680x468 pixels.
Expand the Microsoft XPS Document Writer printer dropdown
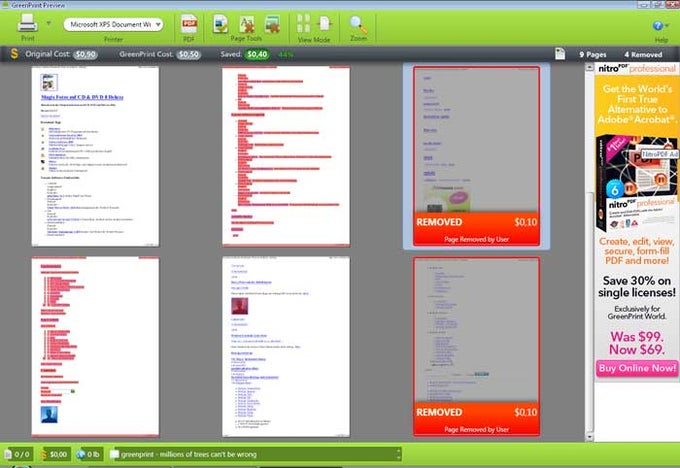(x=113, y=24)
